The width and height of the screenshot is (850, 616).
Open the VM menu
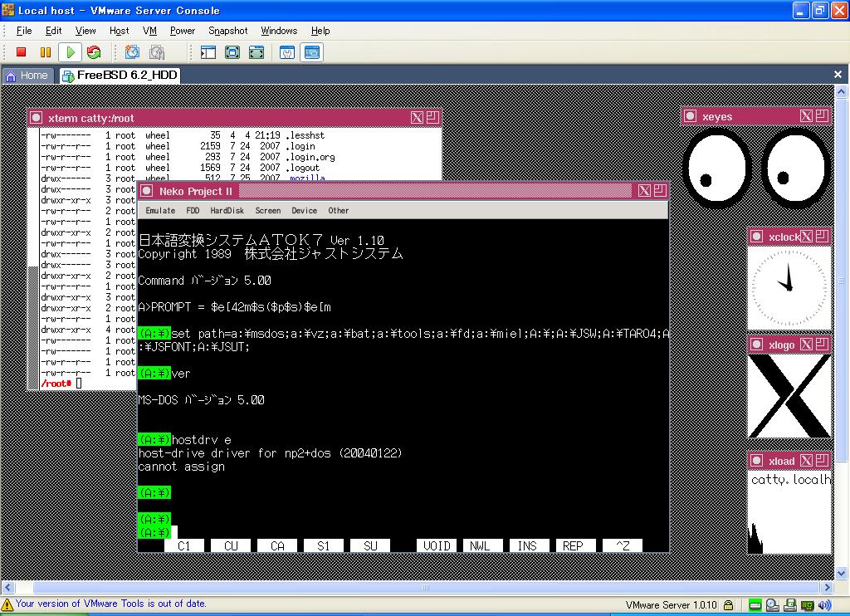click(x=149, y=31)
